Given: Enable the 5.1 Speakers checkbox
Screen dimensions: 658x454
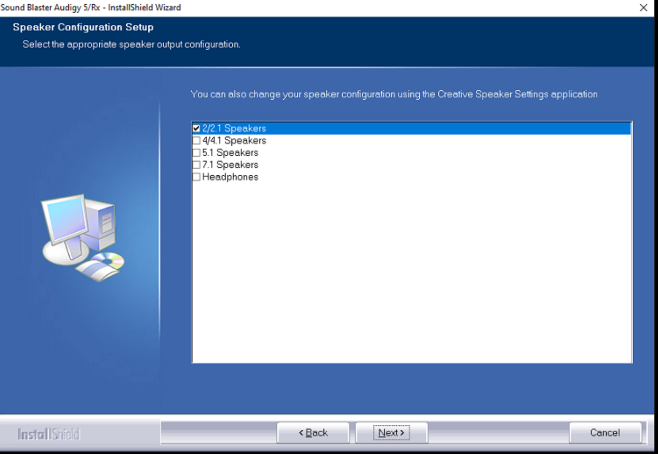Looking at the screenshot, I should pos(196,153).
